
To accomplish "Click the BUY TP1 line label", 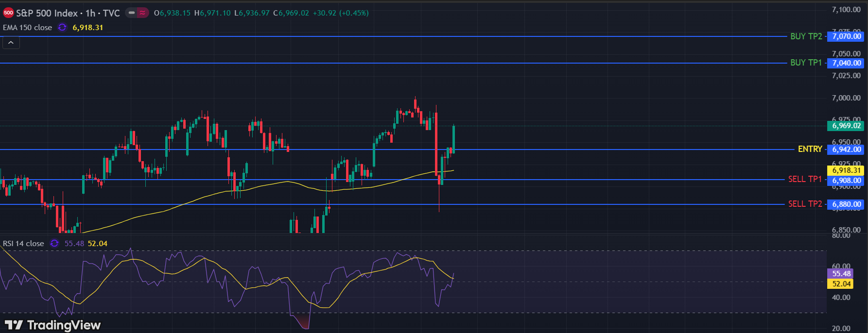I will click(x=806, y=63).
